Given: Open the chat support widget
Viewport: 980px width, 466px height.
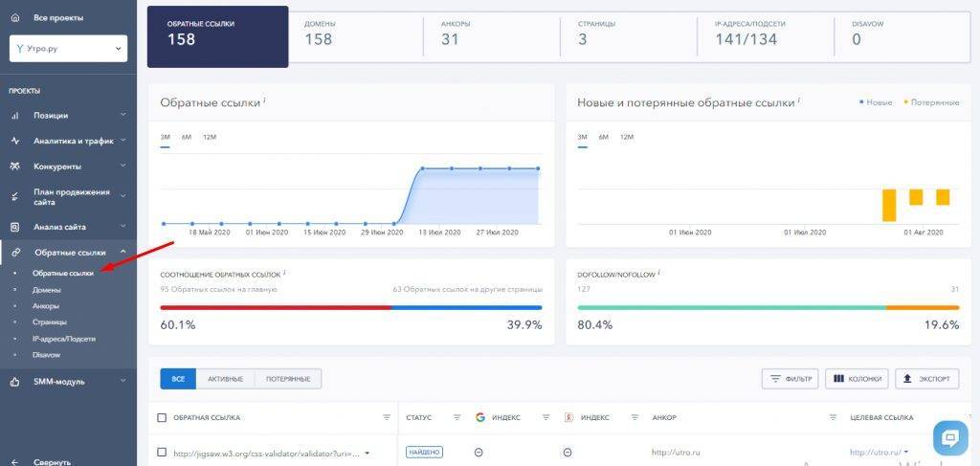Looking at the screenshot, I should tap(950, 438).
